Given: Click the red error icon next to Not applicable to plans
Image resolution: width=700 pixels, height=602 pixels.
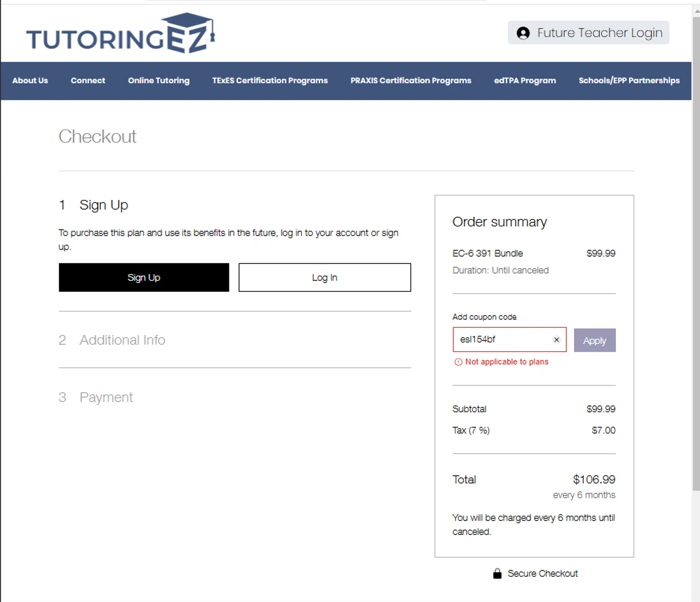Looking at the screenshot, I should [458, 362].
